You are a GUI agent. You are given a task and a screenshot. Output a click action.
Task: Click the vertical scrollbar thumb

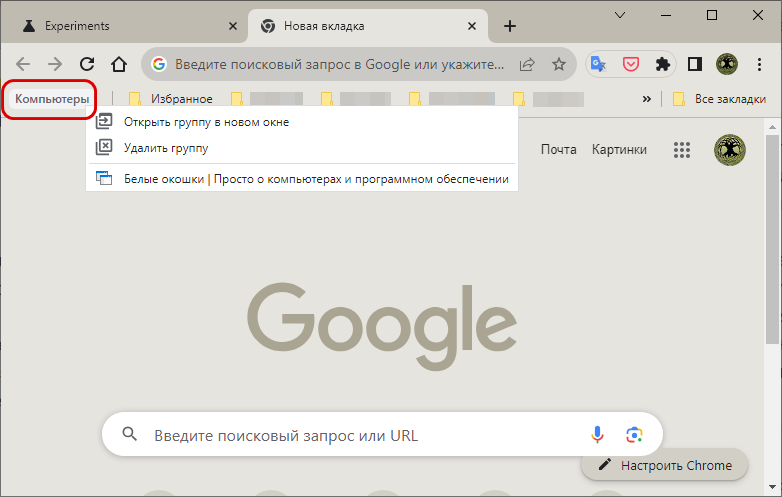pyautogui.click(x=772, y=238)
